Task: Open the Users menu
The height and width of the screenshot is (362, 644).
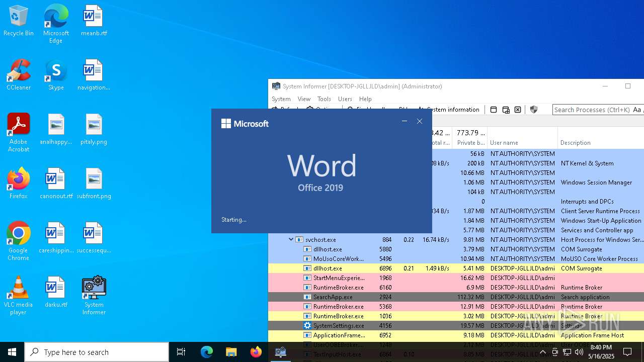Action: coord(345,99)
